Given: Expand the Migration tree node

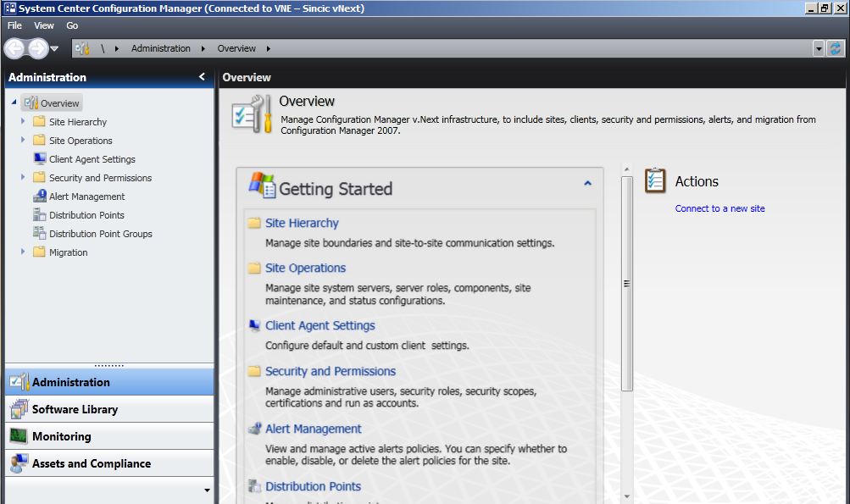Looking at the screenshot, I should [23, 252].
